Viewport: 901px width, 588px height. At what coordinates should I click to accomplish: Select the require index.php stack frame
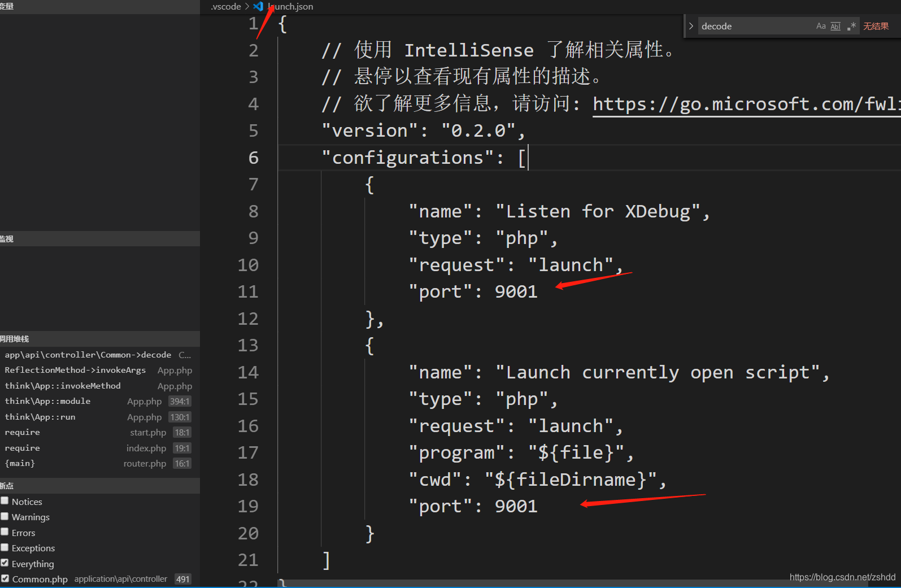pos(100,448)
